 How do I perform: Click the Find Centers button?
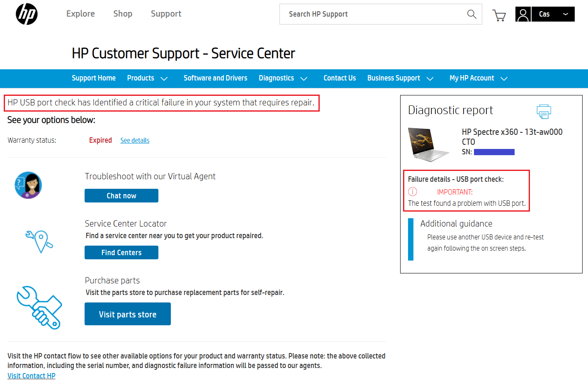tap(121, 253)
